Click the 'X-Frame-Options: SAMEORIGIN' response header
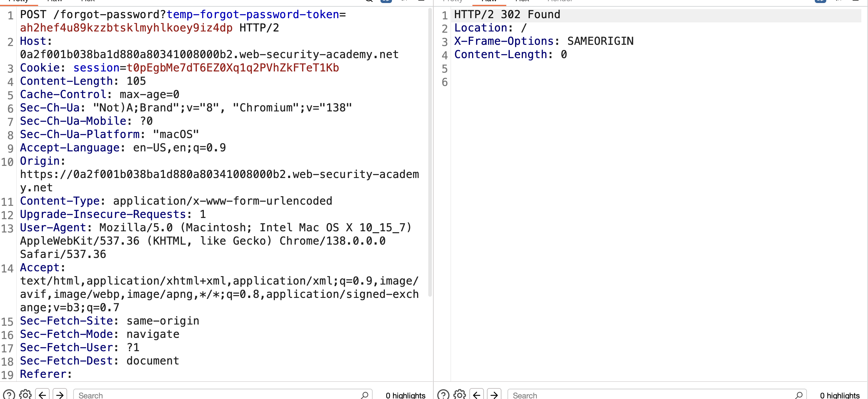Screen dimensions: 868x399 (x=544, y=41)
